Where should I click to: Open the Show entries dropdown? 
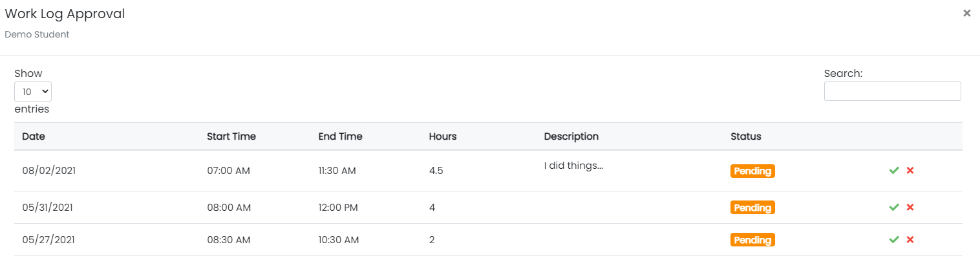(33, 91)
